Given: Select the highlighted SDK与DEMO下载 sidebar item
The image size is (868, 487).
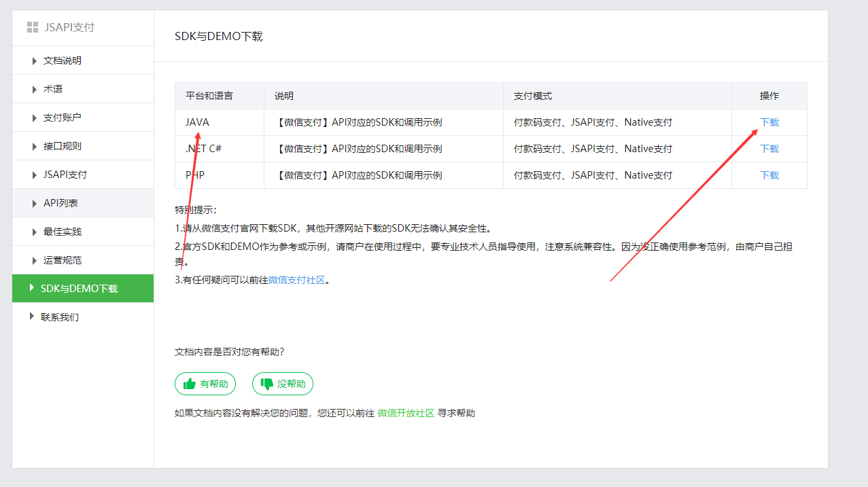Looking at the screenshot, I should click(83, 289).
